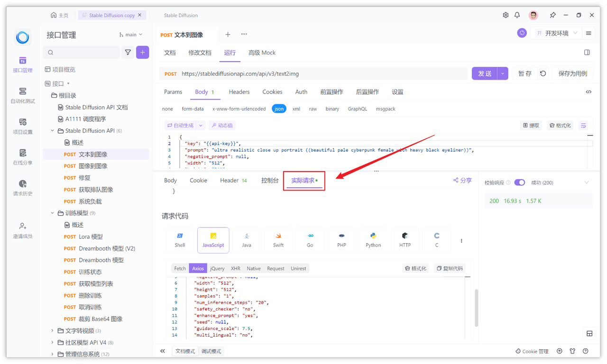Open the 请求历史 sidebar section

coord(23,188)
